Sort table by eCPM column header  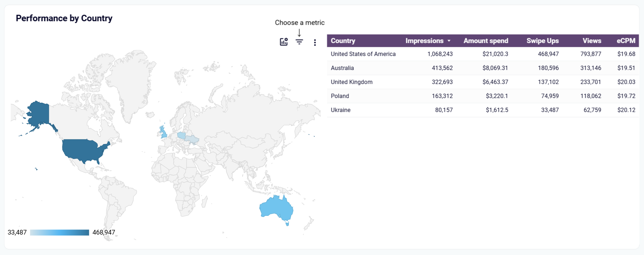click(626, 41)
